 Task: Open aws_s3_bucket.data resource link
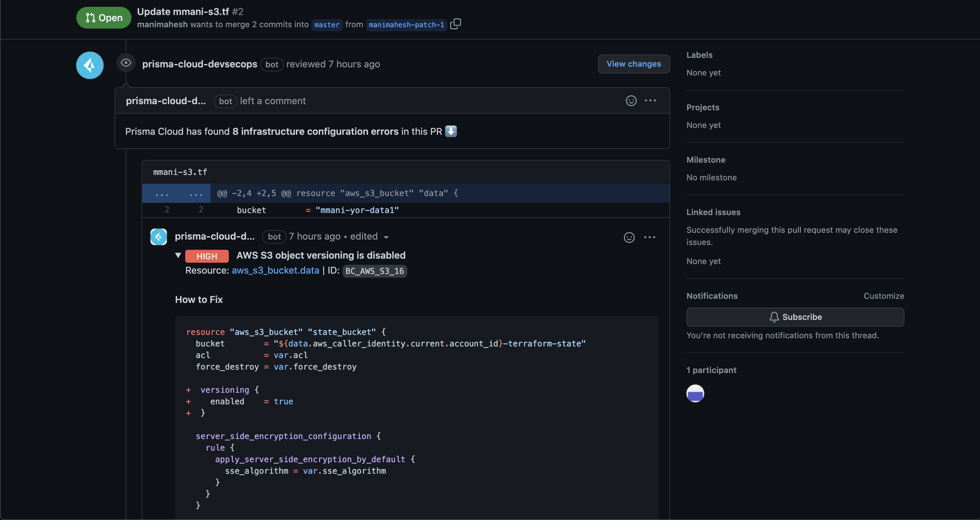coord(275,270)
